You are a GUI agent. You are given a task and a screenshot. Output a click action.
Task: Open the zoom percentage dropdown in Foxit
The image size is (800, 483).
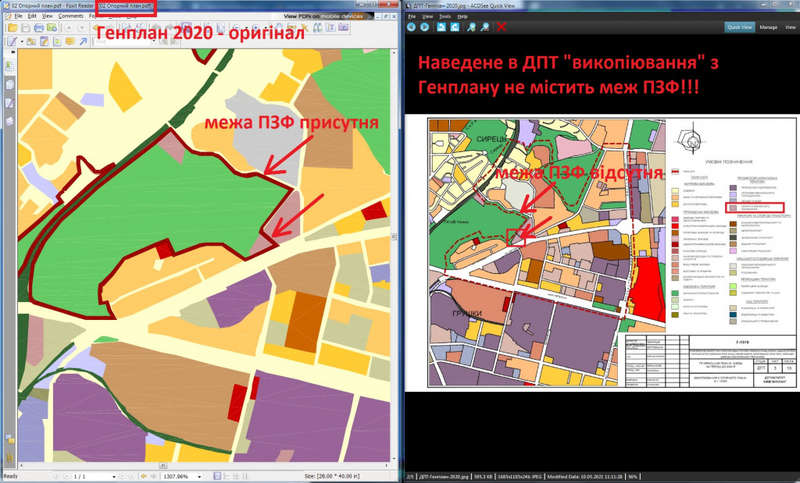click(199, 477)
